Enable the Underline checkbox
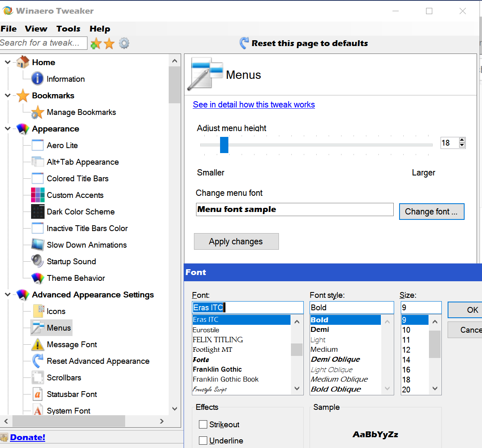 point(203,441)
